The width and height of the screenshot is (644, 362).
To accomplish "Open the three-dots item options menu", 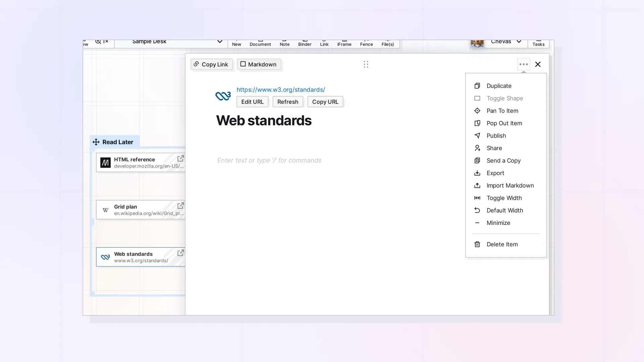I will (x=524, y=64).
